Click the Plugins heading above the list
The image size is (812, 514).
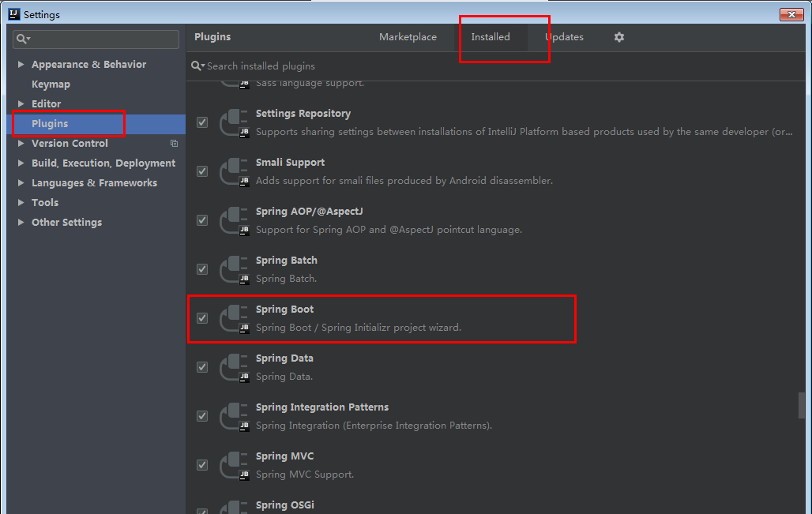[212, 37]
